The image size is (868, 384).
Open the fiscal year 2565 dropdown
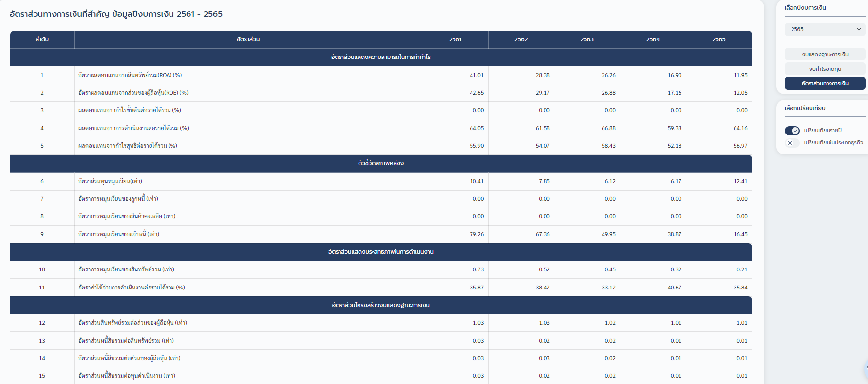[825, 29]
